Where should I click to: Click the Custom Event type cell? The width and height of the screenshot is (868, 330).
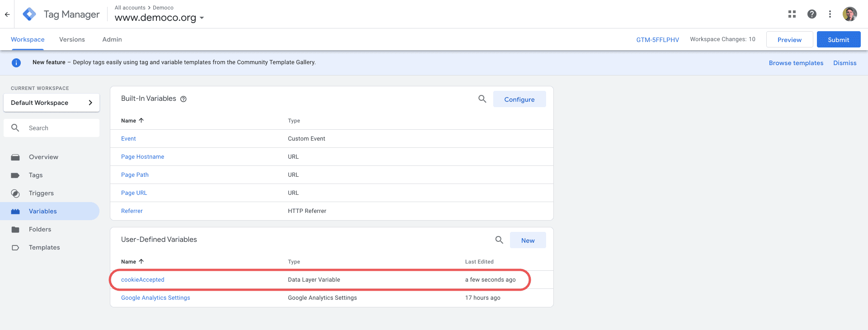click(307, 139)
